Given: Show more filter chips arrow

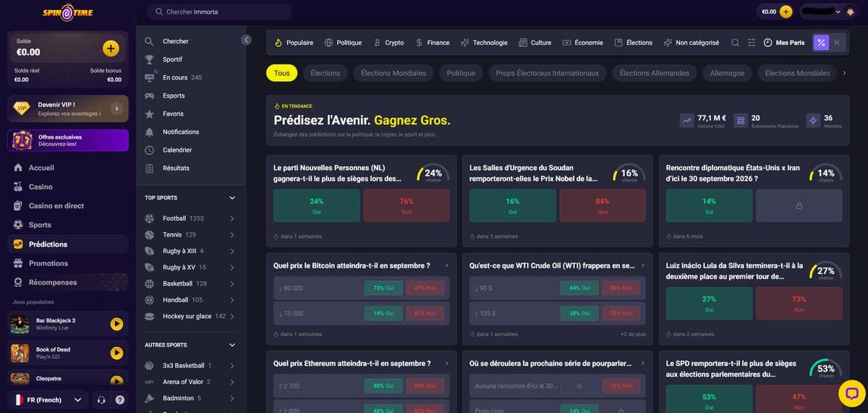Looking at the screenshot, I should [x=844, y=73].
